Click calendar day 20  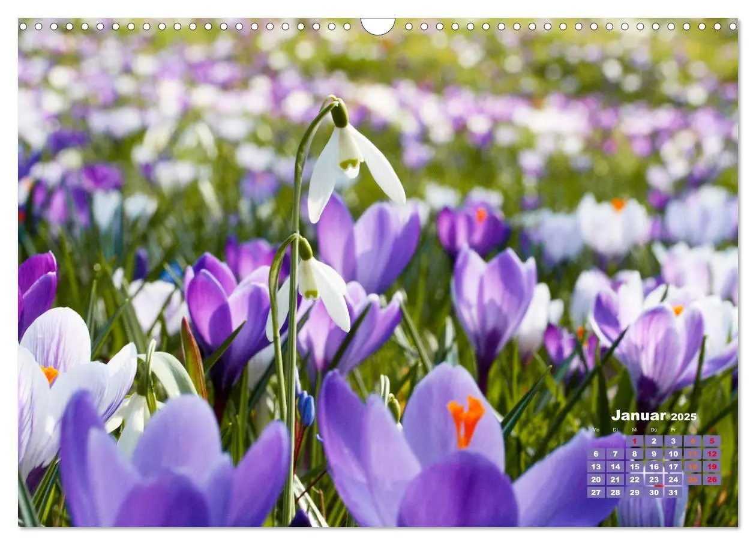596,479
